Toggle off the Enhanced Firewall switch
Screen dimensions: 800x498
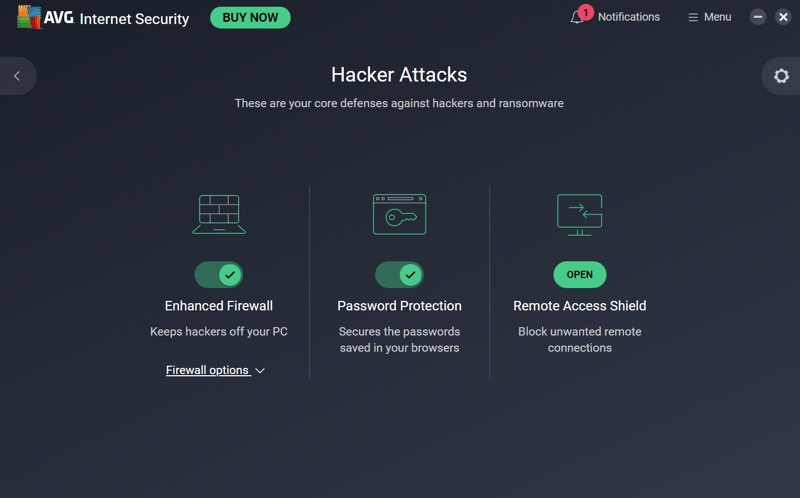(219, 275)
